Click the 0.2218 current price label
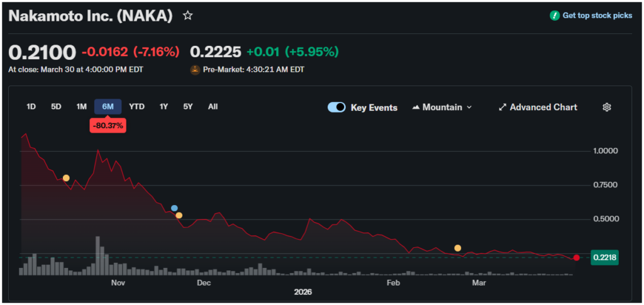The width and height of the screenshot is (644, 305). (x=604, y=258)
